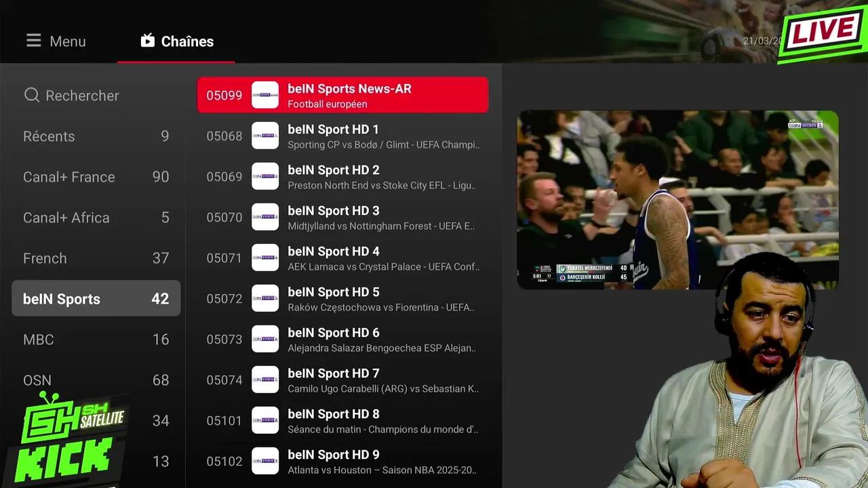Play channel beIN Sport HD 4
This screenshot has width=868, height=488.
tap(342, 258)
